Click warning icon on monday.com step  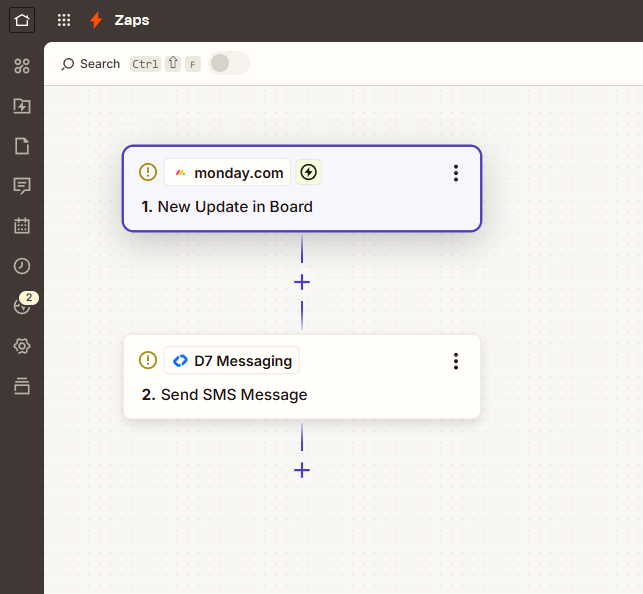(x=148, y=172)
